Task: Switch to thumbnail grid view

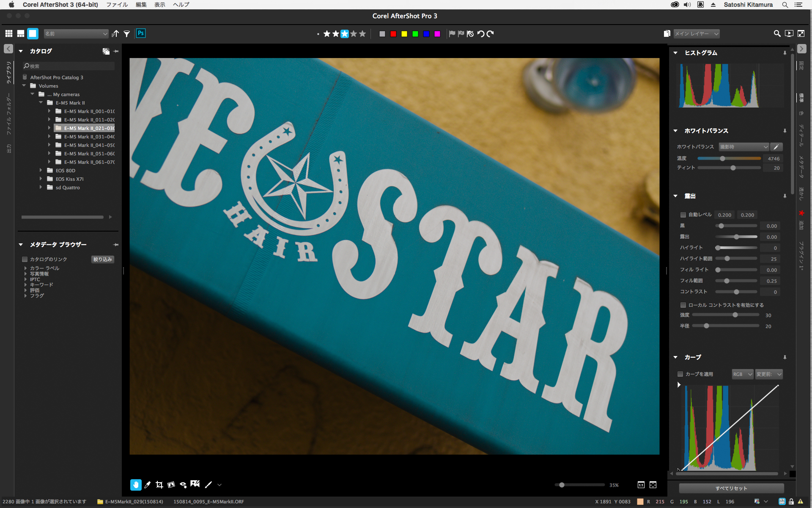Action: [9, 33]
